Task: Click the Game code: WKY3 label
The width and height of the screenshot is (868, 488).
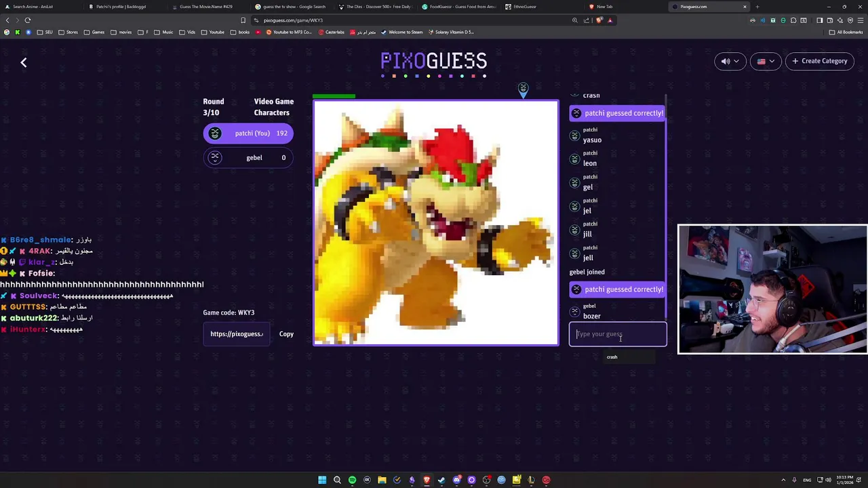Action: pyautogui.click(x=229, y=312)
